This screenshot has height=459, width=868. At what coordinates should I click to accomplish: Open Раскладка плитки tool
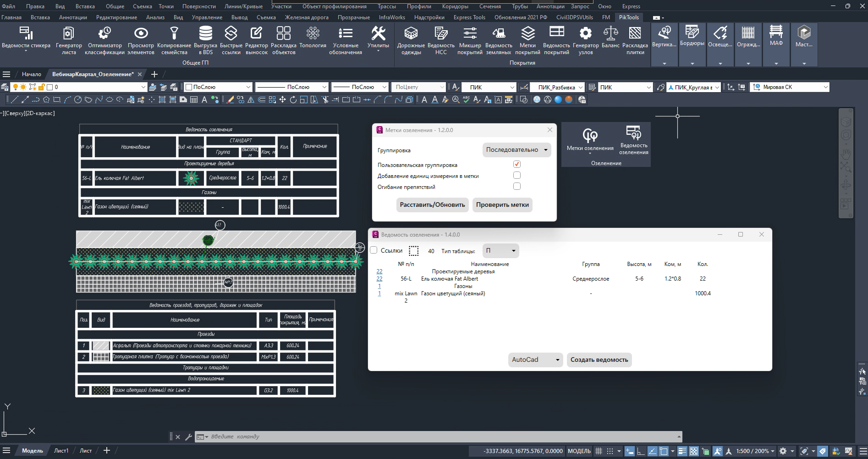635,40
